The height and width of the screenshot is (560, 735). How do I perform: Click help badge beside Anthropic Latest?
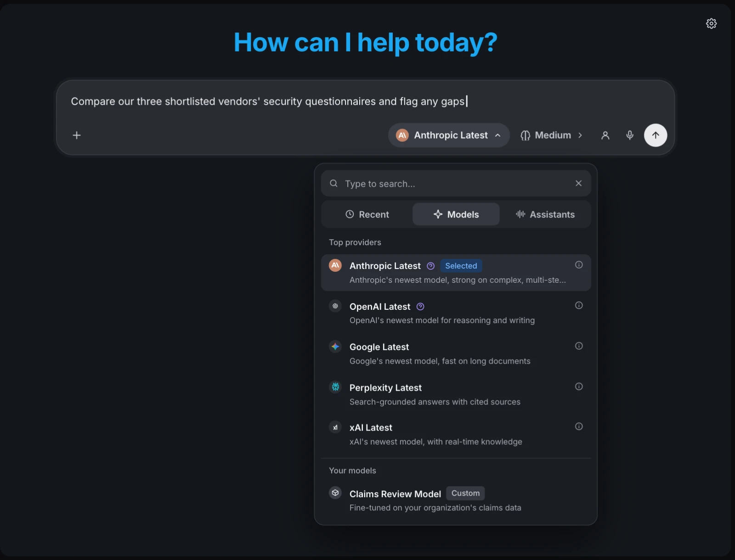430,266
